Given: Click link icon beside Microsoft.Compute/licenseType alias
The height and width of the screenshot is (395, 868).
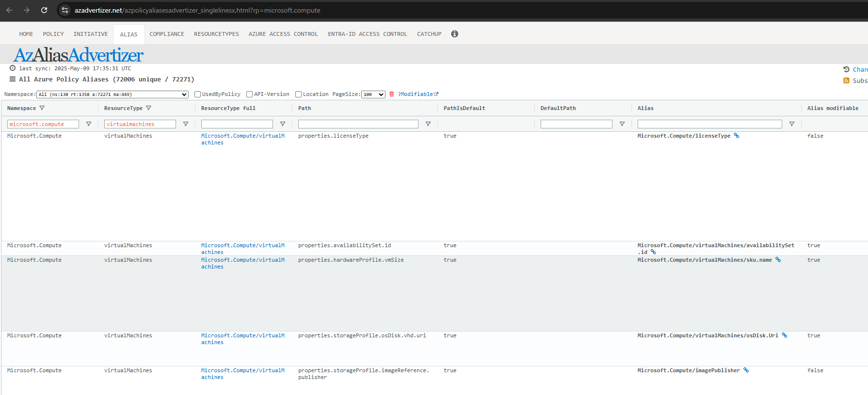Looking at the screenshot, I should pyautogui.click(x=736, y=136).
